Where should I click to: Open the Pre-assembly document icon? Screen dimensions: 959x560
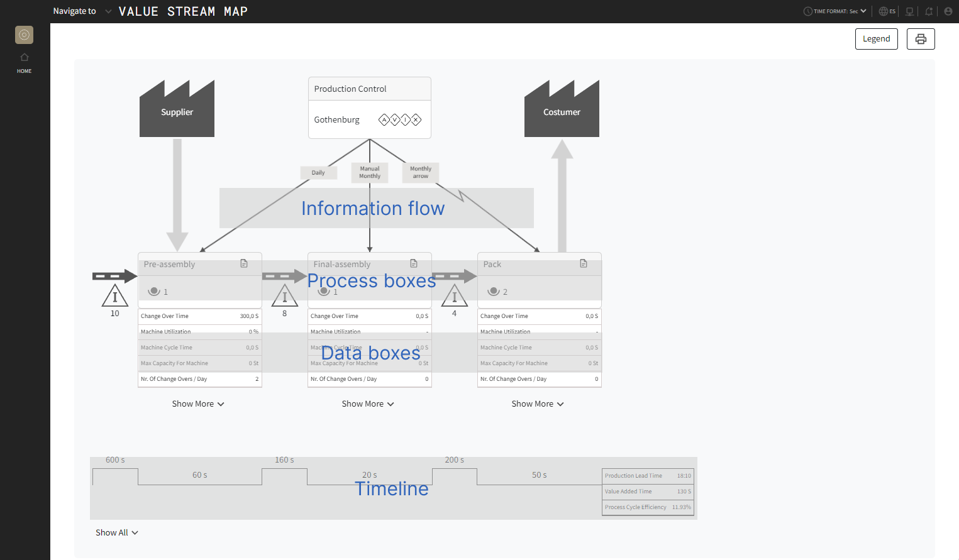pos(244,264)
